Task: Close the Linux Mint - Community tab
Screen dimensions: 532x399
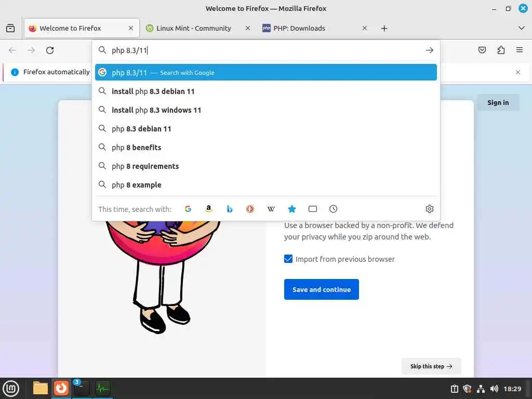Action: (x=248, y=28)
